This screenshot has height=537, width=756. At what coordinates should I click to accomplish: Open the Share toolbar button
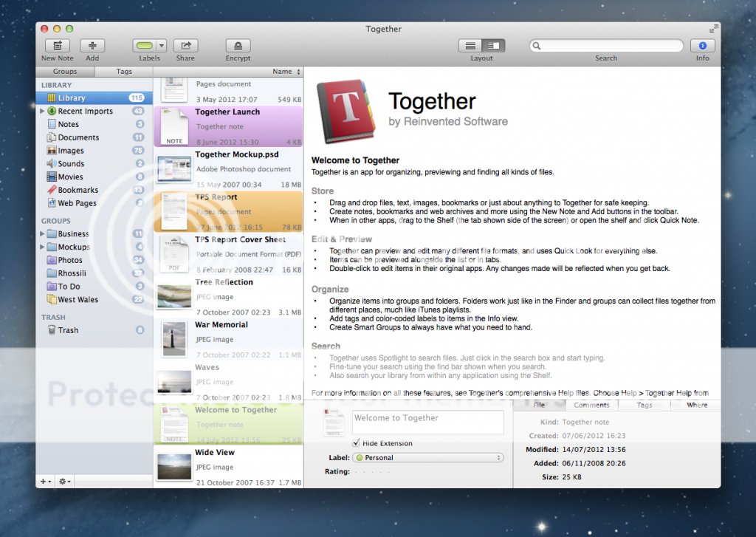coord(185,46)
